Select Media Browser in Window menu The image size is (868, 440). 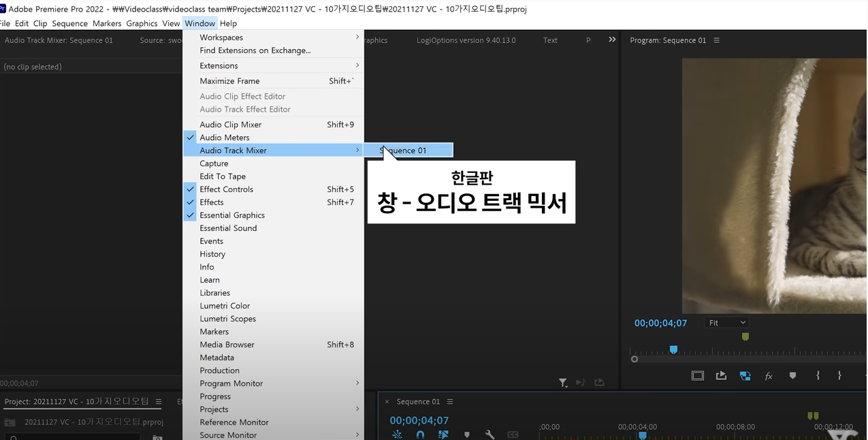tap(274, 345)
